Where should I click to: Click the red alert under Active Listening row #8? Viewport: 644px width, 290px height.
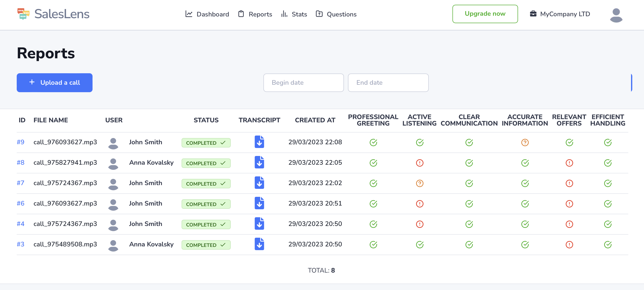pyautogui.click(x=420, y=163)
